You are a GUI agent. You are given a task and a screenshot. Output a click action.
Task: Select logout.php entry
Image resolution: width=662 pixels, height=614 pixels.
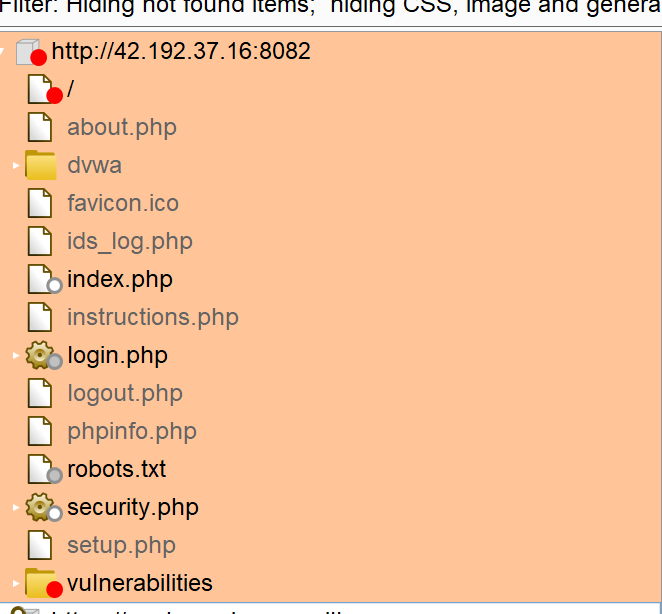point(125,393)
